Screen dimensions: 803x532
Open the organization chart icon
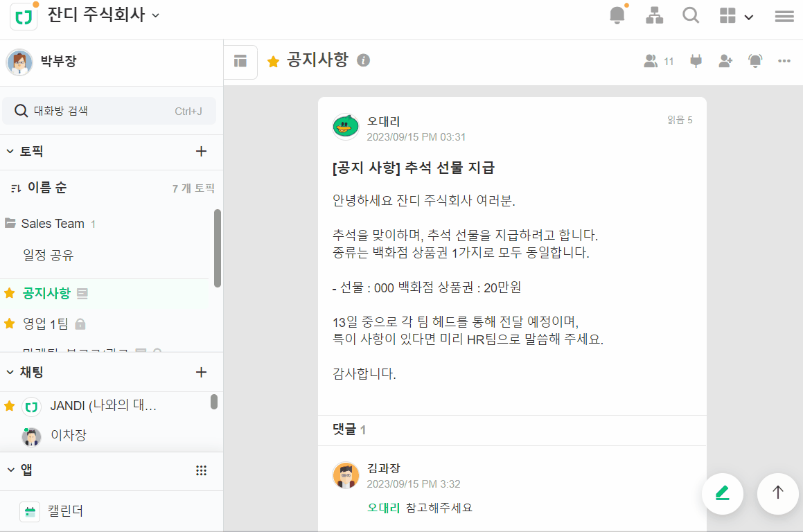654,15
